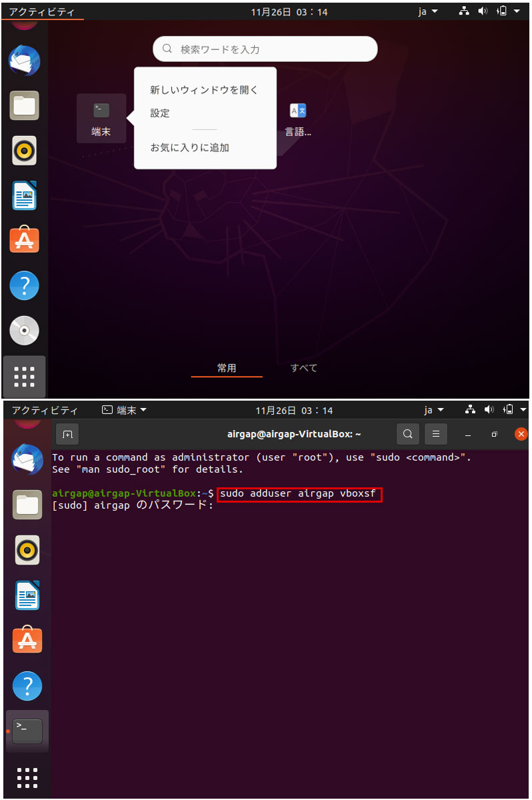Click the new tab button in the terminal header bar

[67, 434]
